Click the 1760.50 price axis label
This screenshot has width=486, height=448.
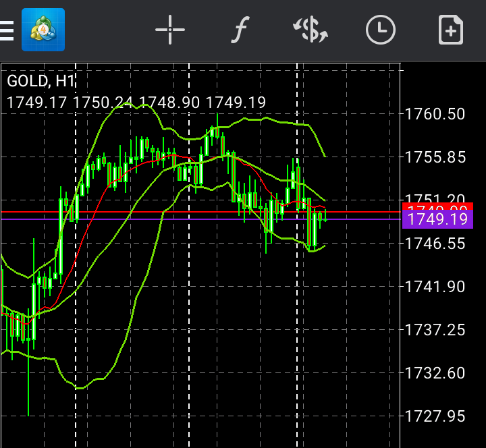pyautogui.click(x=435, y=114)
